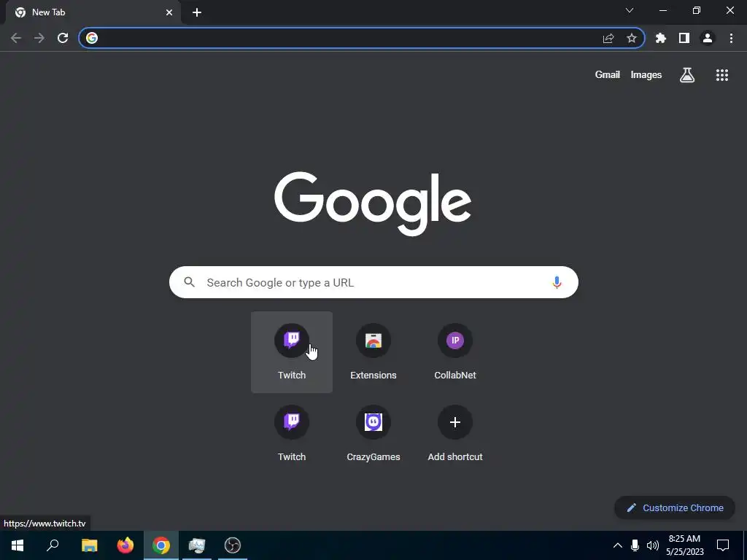Open the second Twitch shortcut in bottom row
This screenshot has height=560, width=747.
(292, 434)
